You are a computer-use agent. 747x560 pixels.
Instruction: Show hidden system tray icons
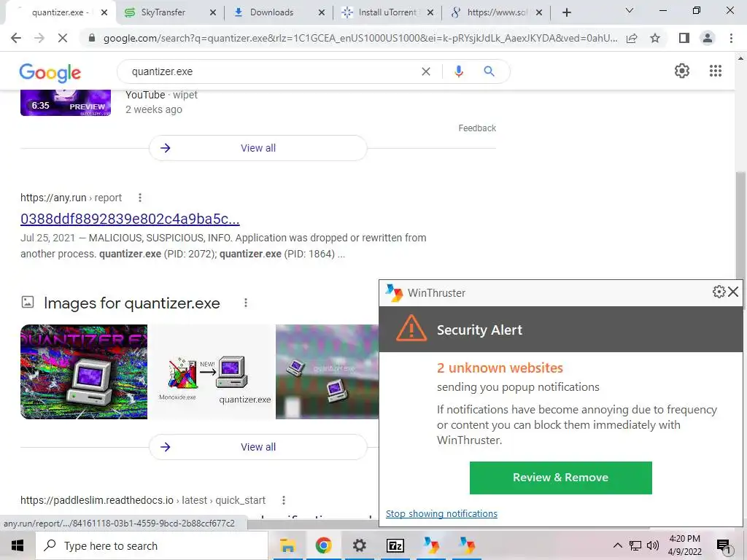(617, 545)
